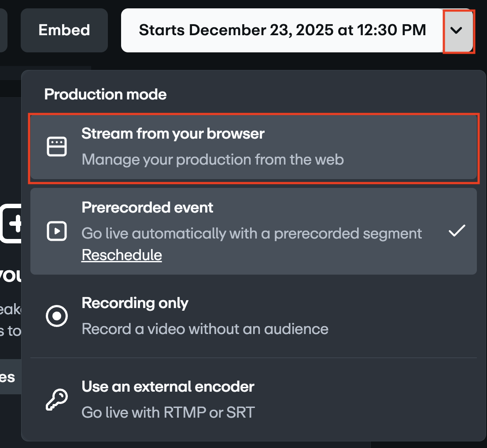Collapse the Production mode dropdown
The image size is (487, 448).
pos(458,30)
